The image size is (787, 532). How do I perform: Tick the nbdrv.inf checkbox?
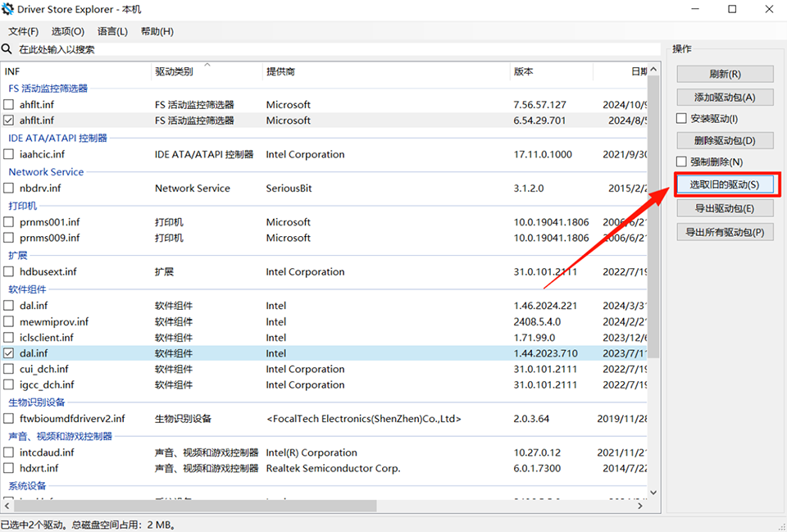(8, 189)
